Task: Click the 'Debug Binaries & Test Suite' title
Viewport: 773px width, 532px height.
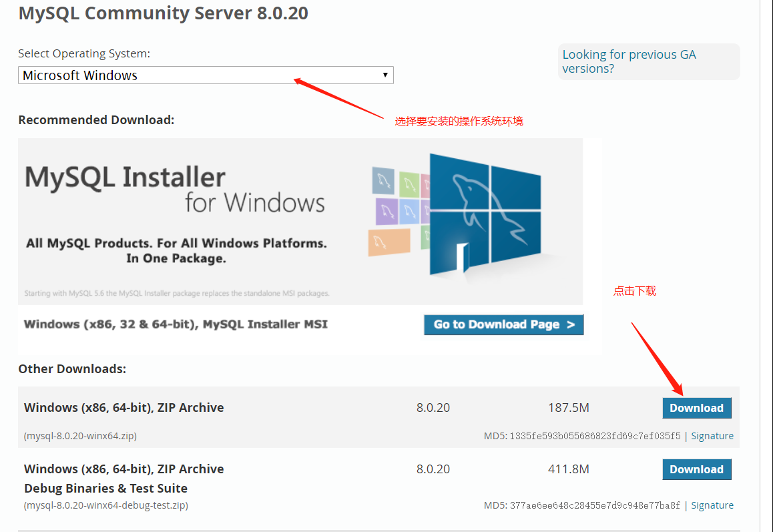Action: click(105, 488)
